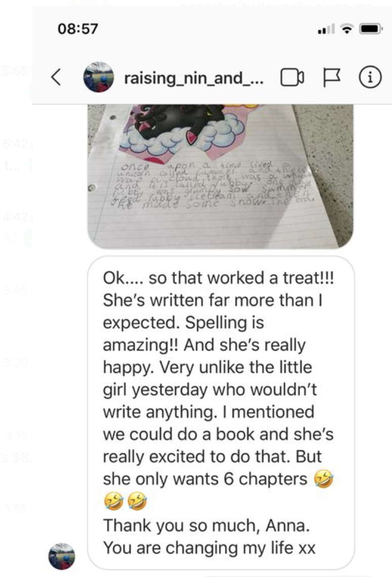Image resolution: width=392 pixels, height=577 pixels.
Task: Tap the first laughing emoji below 'she only wants'
Action: click(113, 501)
